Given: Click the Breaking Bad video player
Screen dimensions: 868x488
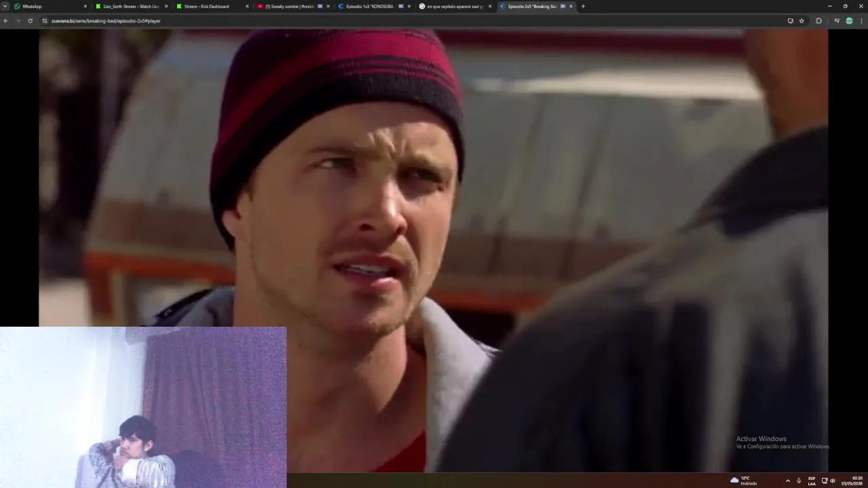Looking at the screenshot, I should [x=433, y=250].
